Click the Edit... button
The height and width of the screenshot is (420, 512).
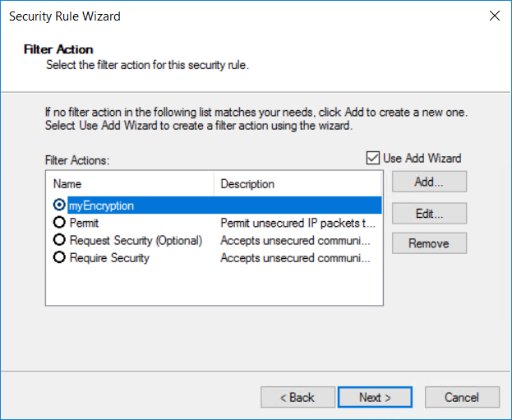click(429, 213)
